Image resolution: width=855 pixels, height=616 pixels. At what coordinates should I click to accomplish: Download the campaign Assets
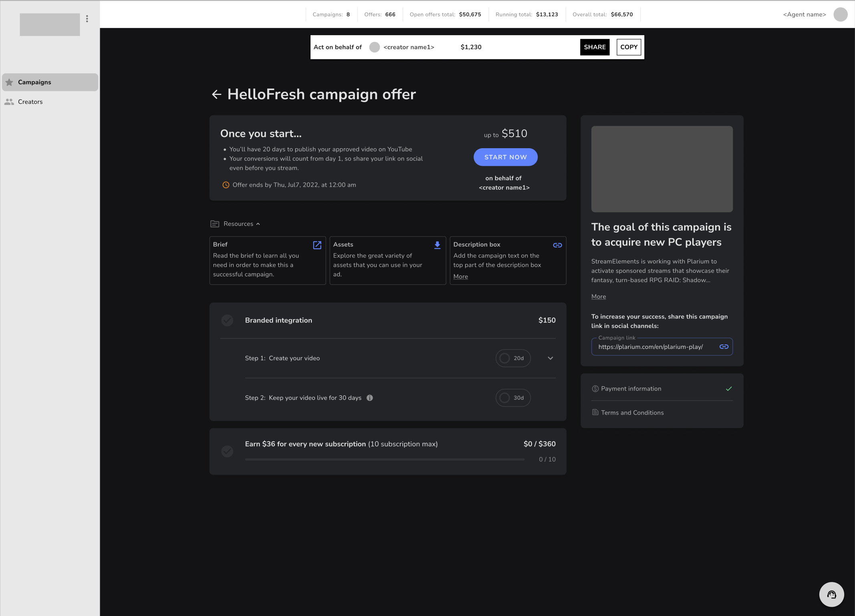tap(437, 245)
